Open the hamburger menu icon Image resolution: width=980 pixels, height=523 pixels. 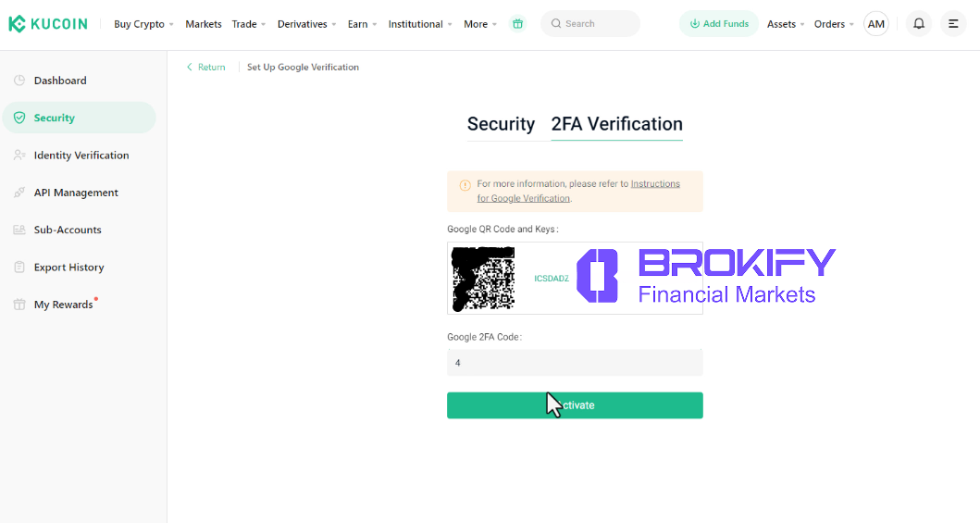click(x=953, y=24)
